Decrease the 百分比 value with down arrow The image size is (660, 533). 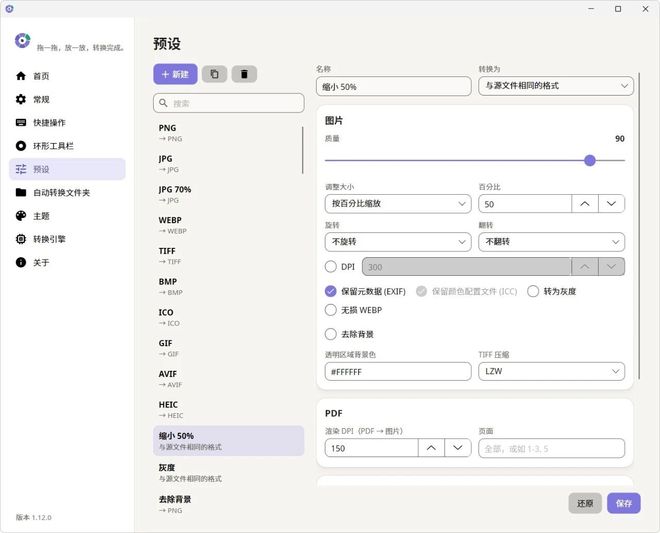611,204
